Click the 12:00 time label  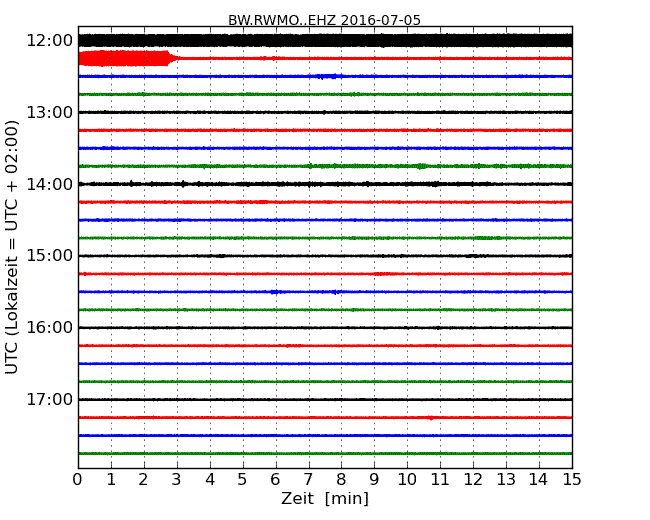[50, 41]
